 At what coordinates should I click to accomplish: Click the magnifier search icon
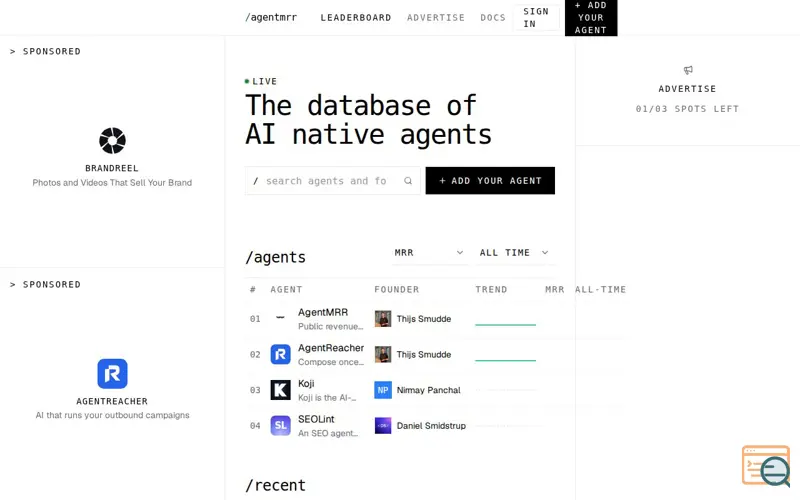click(x=408, y=181)
